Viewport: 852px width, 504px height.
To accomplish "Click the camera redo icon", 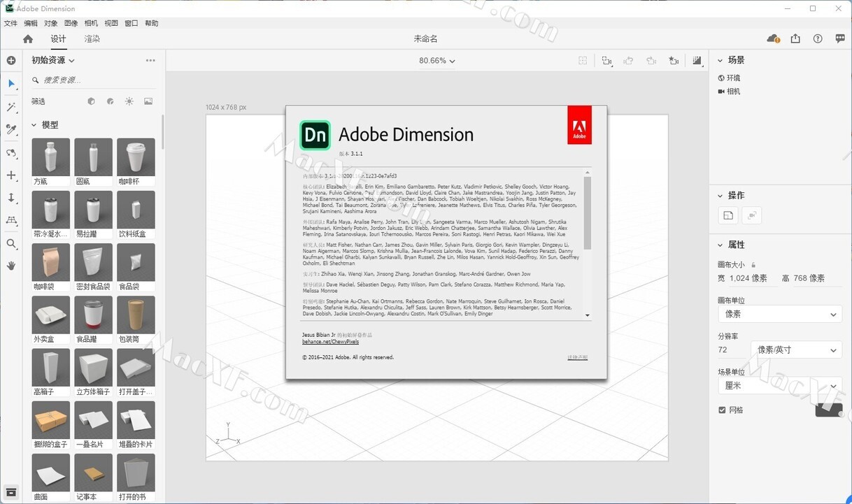I will pyautogui.click(x=651, y=61).
